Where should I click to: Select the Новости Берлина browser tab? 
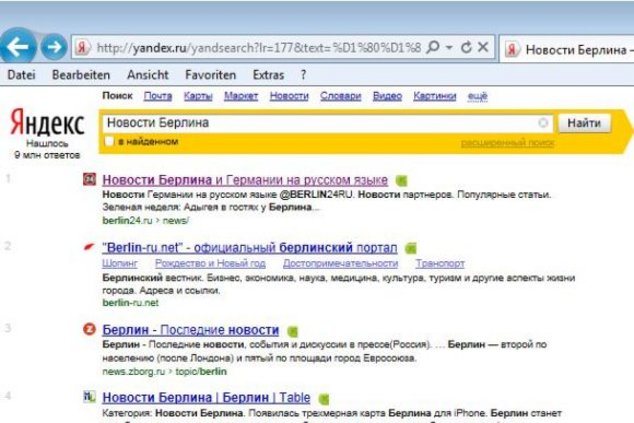pos(567,49)
